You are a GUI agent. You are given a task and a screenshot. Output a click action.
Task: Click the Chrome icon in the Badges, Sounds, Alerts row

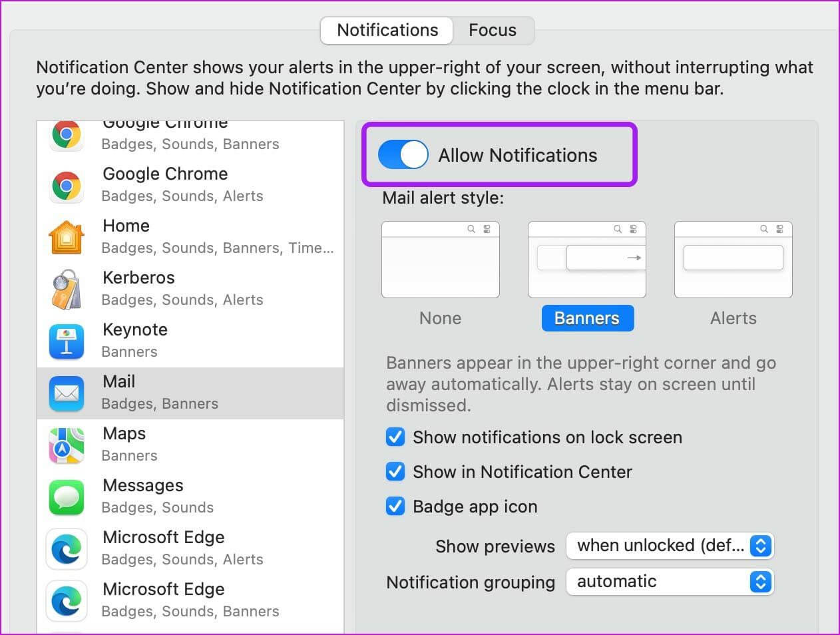tap(66, 186)
